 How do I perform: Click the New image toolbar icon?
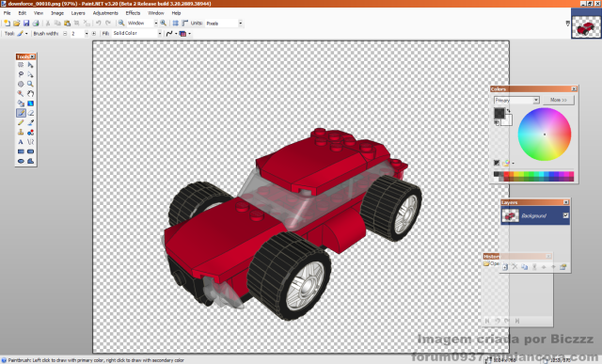point(7,23)
